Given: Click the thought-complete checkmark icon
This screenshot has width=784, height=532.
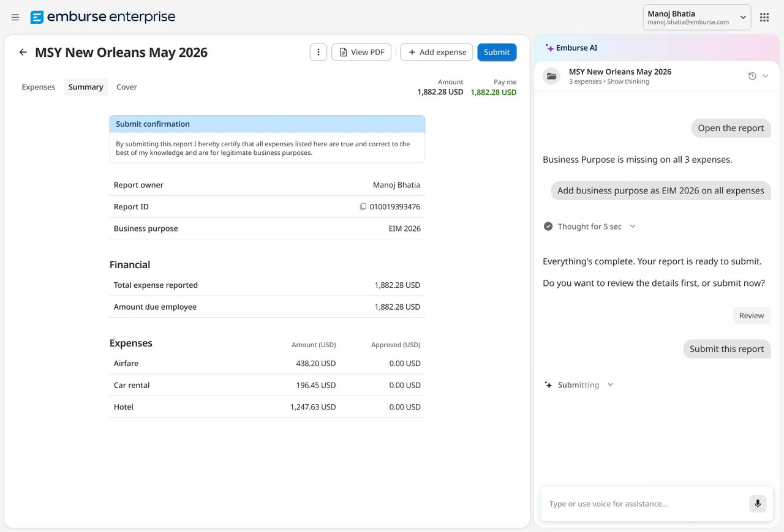Looking at the screenshot, I should click(x=548, y=227).
